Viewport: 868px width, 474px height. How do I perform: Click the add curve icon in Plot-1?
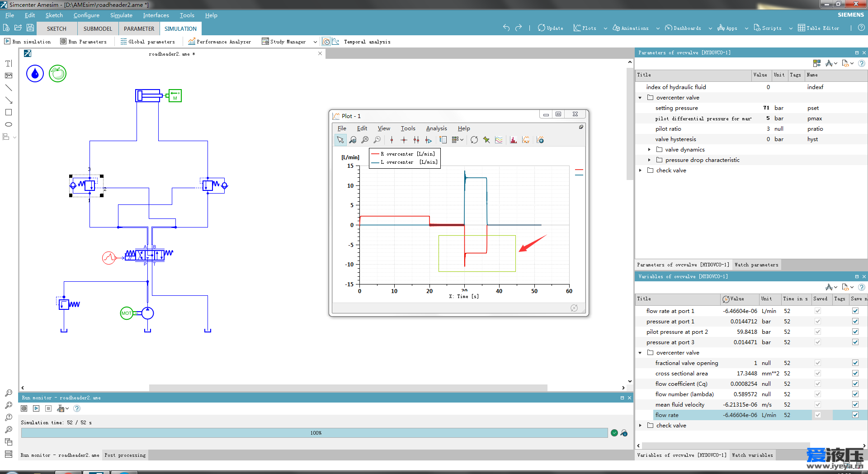(x=540, y=140)
